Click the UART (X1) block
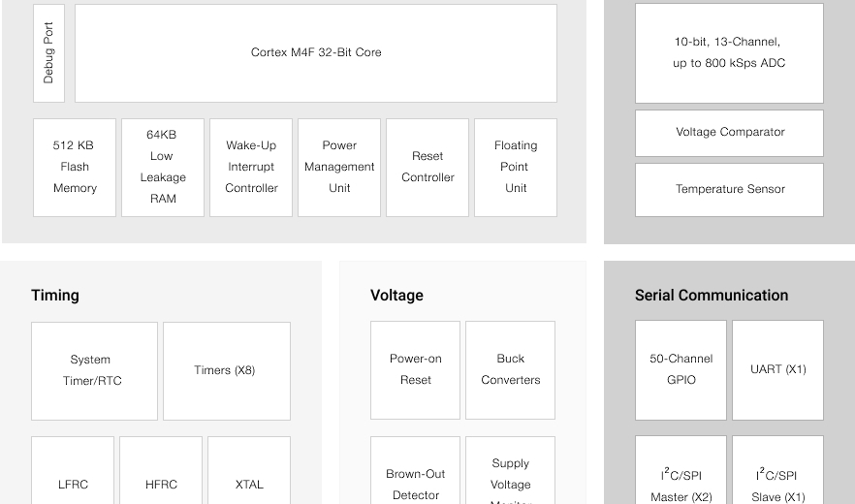The width and height of the screenshot is (855, 504). (x=777, y=369)
